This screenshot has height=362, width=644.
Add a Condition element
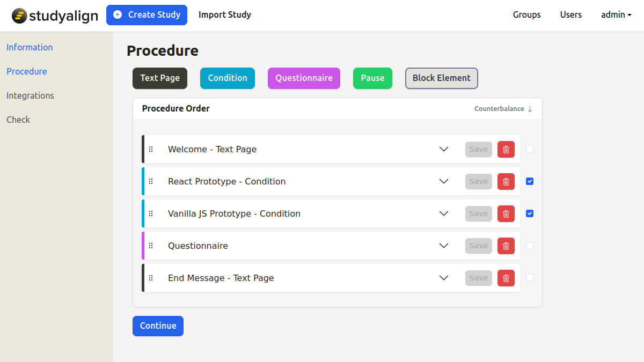[228, 78]
